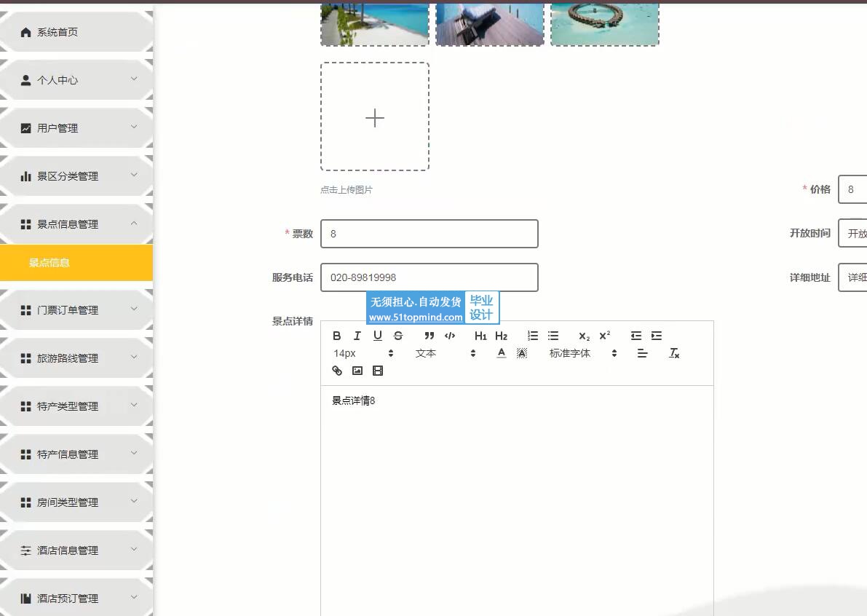The width and height of the screenshot is (867, 616).
Task: Toggle underline formatting
Action: (378, 336)
